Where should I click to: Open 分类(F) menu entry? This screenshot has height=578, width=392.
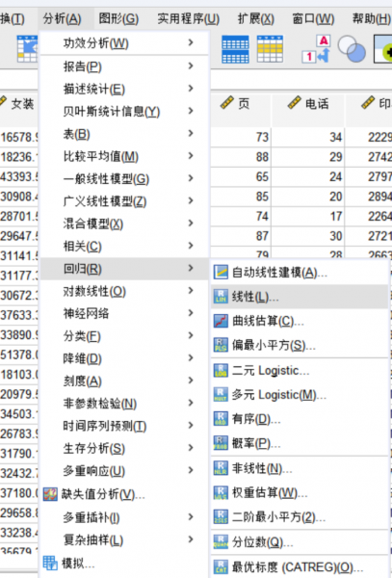coord(124,336)
